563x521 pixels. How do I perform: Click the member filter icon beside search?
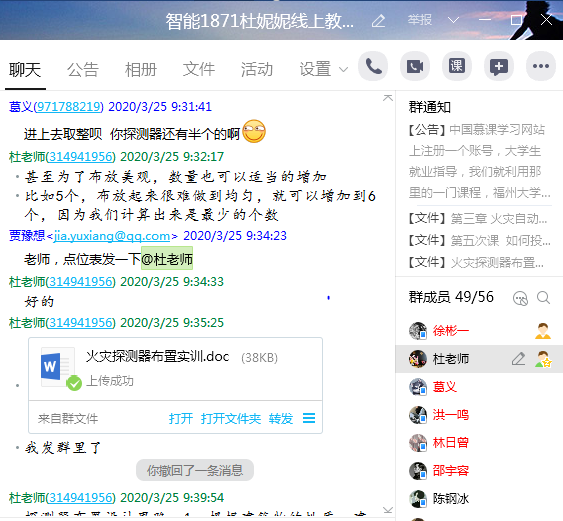[x=520, y=298]
